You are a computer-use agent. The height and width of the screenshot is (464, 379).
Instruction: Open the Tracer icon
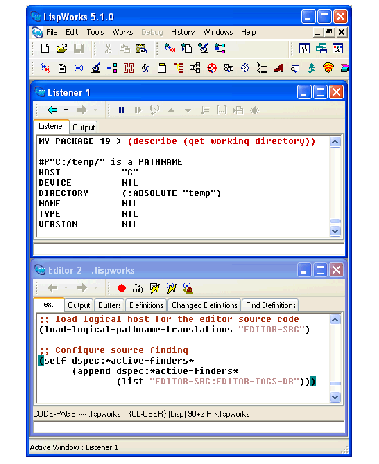pyautogui.click(x=262, y=68)
